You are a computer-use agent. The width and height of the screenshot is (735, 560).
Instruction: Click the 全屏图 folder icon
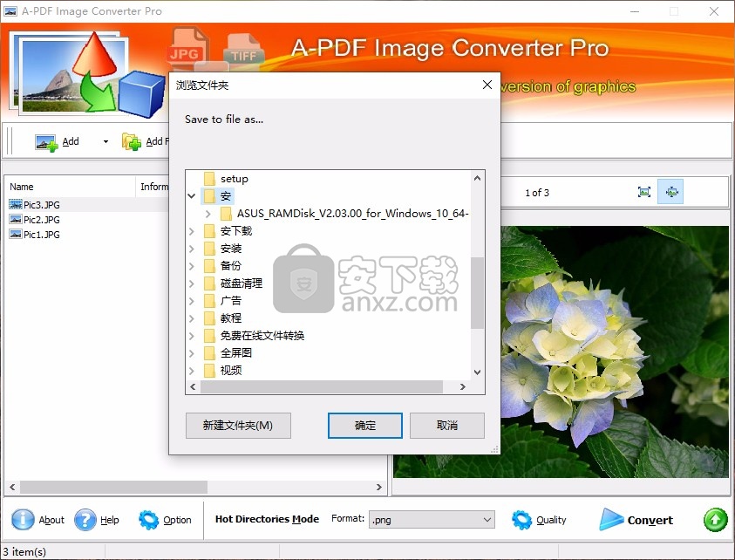tap(210, 352)
